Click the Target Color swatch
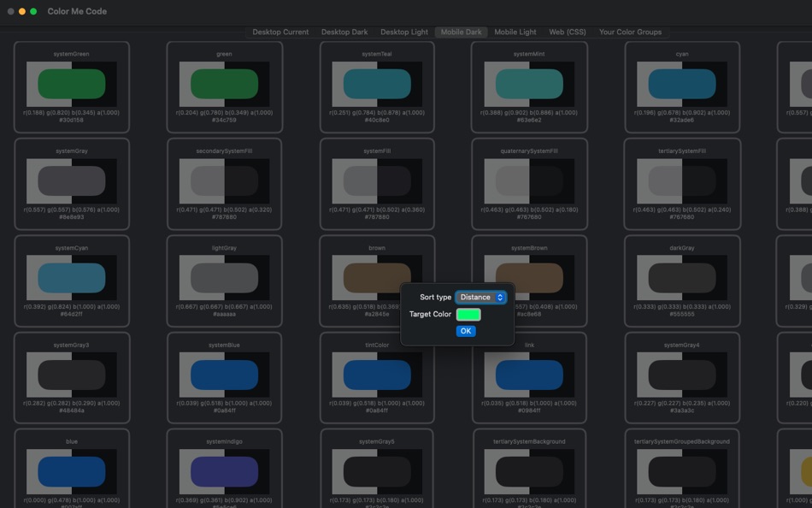The width and height of the screenshot is (812, 508). coord(467,314)
